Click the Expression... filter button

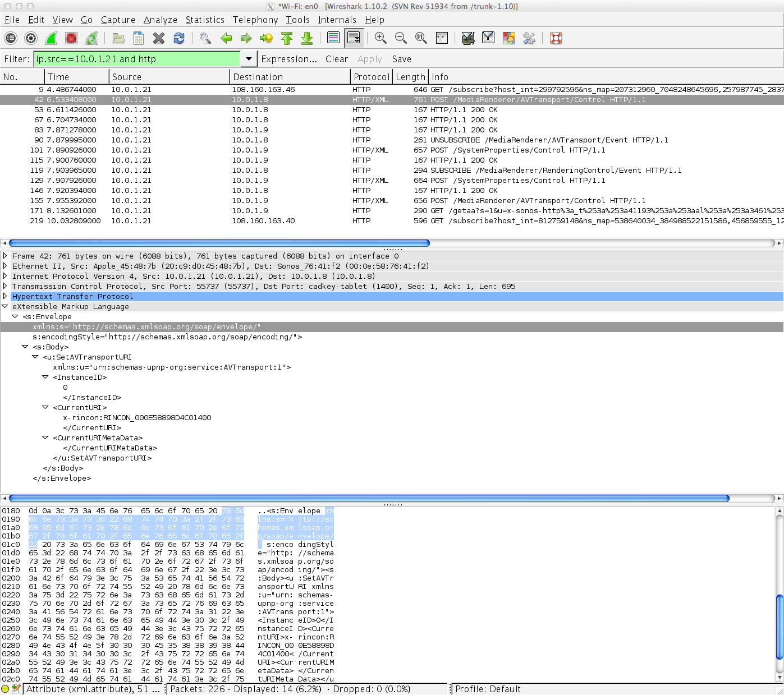pos(289,59)
